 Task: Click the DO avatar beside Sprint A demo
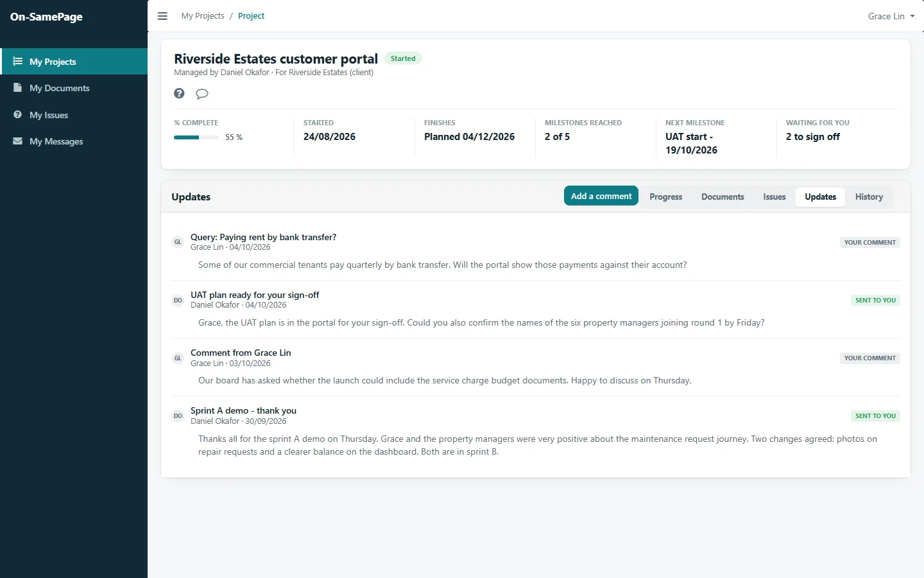tap(178, 416)
